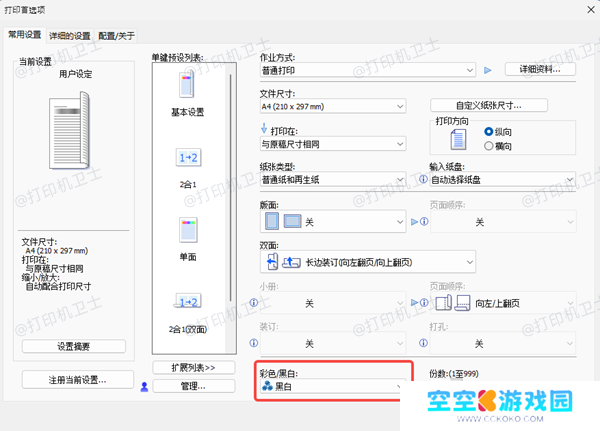
Task: Click the blue arrow after 小册 dropdown
Action: [x=414, y=302]
